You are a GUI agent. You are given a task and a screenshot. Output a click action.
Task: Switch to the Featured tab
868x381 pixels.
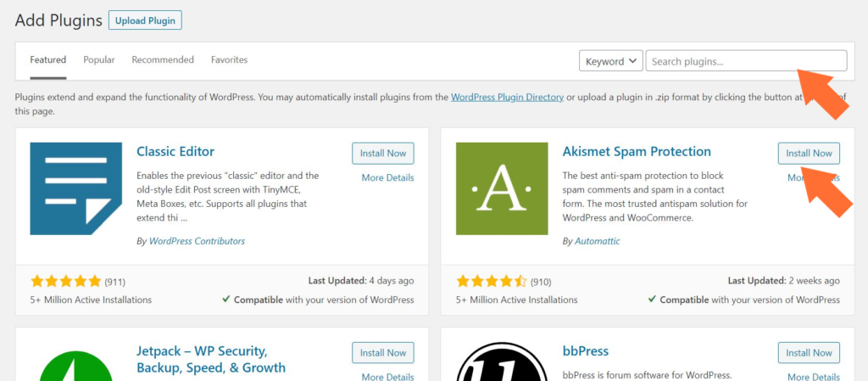point(48,59)
